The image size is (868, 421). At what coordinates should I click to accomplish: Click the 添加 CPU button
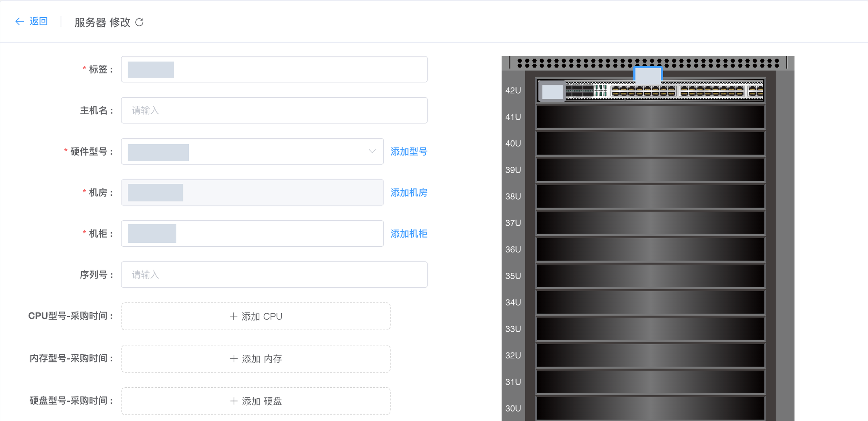pos(256,316)
